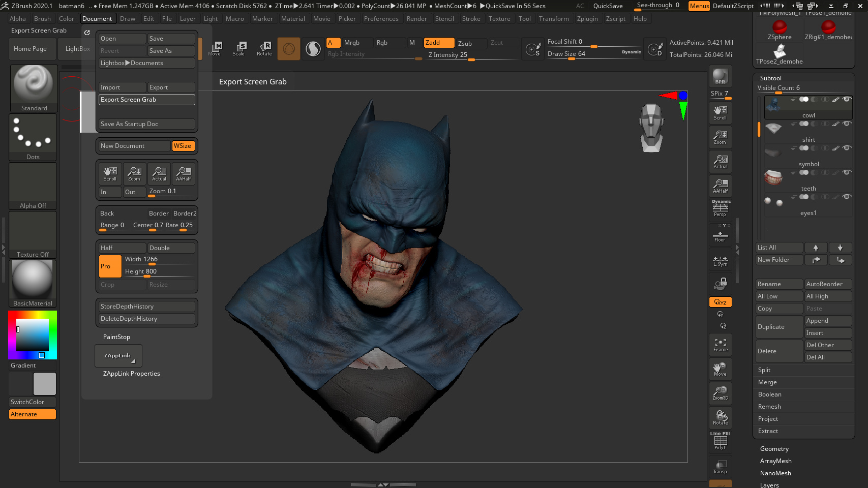Select the TPose2_demohe tool icon
This screenshot has width=868, height=488.
780,54
